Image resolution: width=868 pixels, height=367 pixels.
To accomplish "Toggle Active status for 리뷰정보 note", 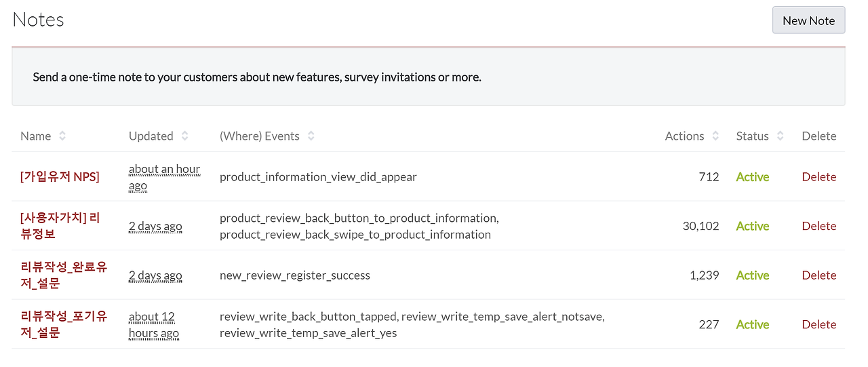I will point(753,226).
